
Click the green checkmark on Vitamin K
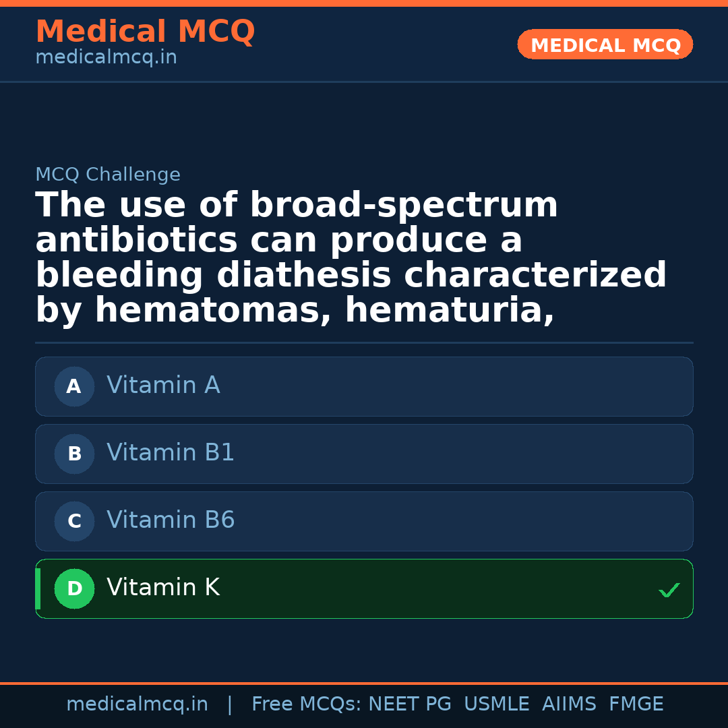(x=669, y=590)
